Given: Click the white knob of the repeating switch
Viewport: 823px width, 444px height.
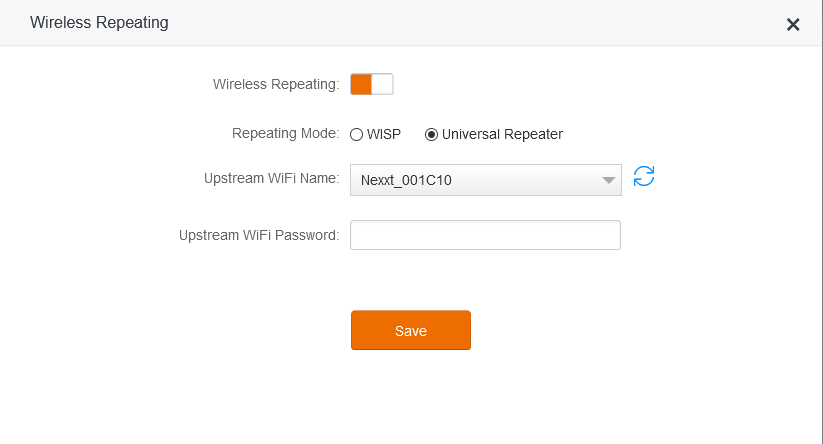Looking at the screenshot, I should click(x=382, y=84).
